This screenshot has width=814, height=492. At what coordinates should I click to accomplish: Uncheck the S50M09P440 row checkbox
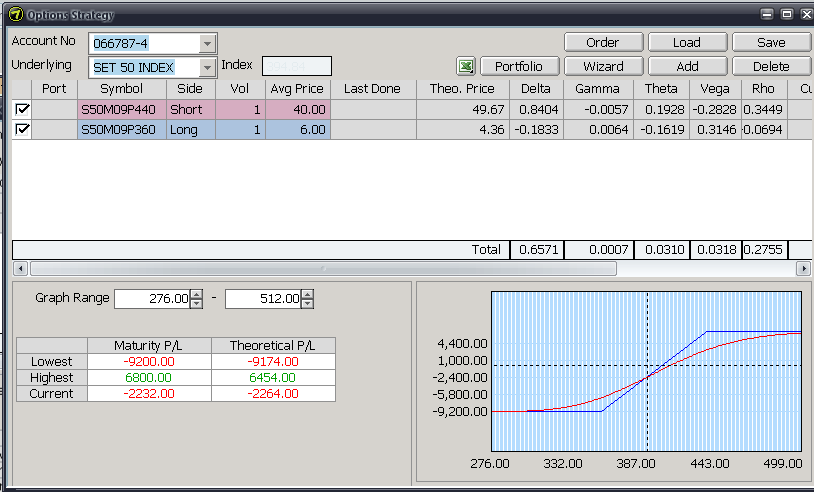point(22,110)
